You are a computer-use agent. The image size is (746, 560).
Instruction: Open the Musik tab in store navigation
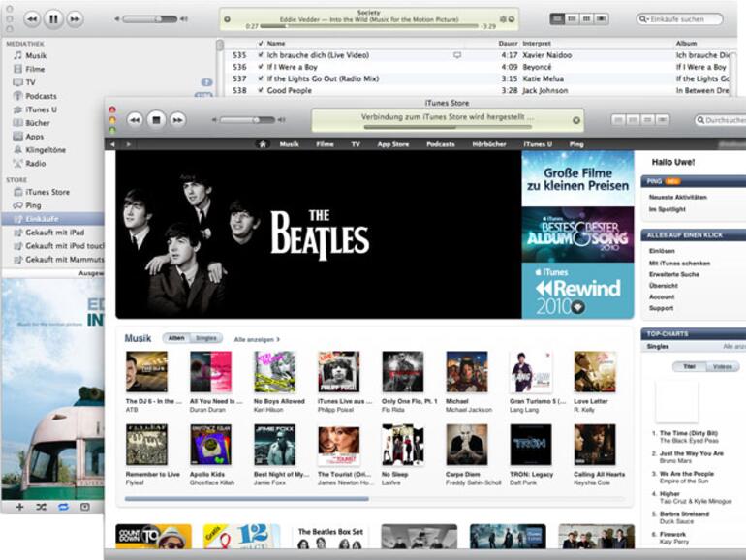tap(290, 144)
